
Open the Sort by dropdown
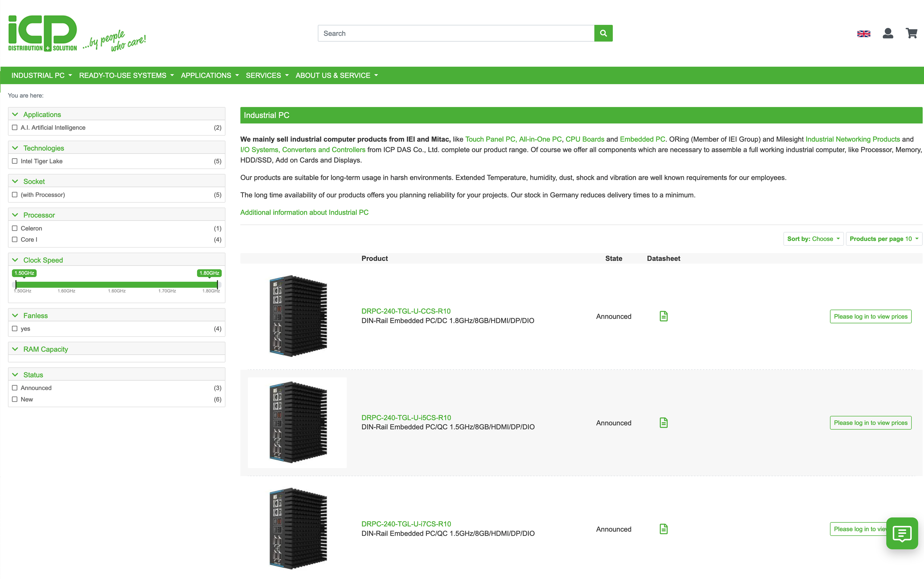[813, 238]
